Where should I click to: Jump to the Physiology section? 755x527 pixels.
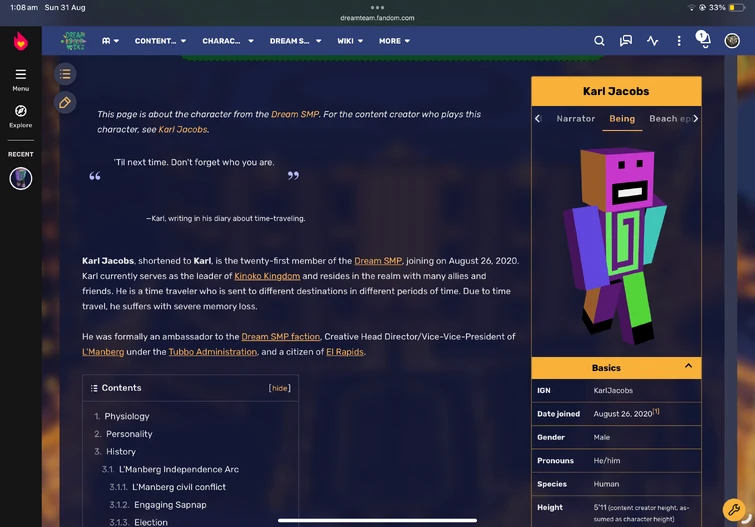coord(127,416)
